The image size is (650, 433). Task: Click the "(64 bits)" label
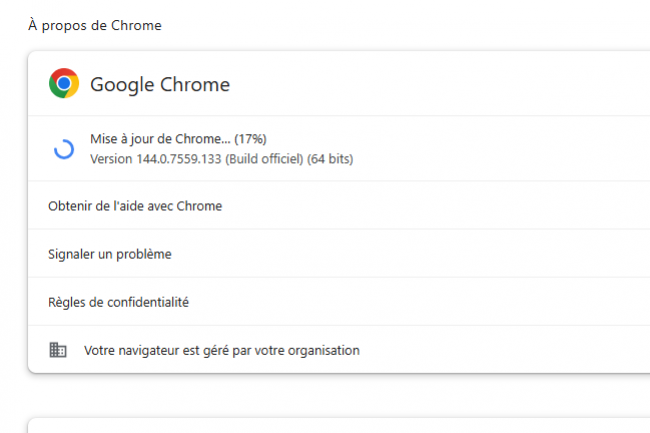(330, 159)
